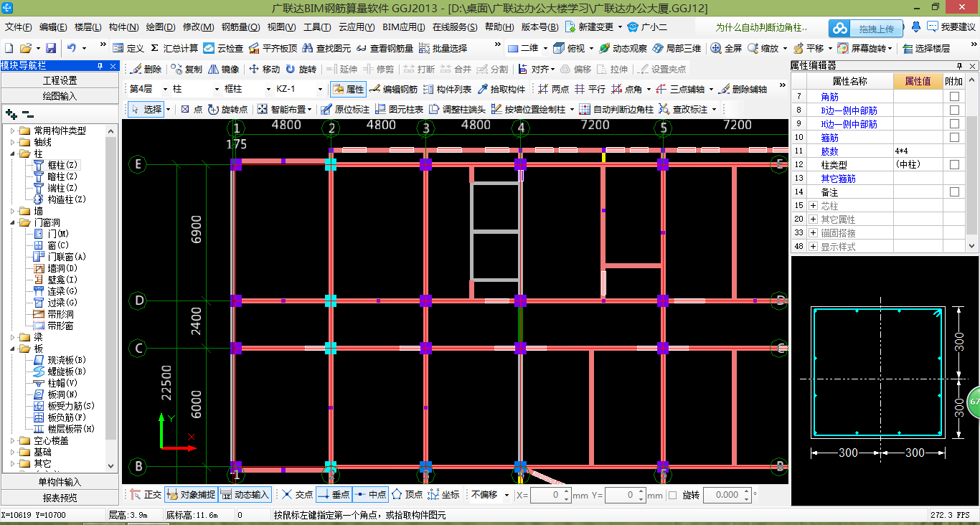Tick the 角筋 additional checkbox
Screen dimensions: 980x525
pos(954,97)
